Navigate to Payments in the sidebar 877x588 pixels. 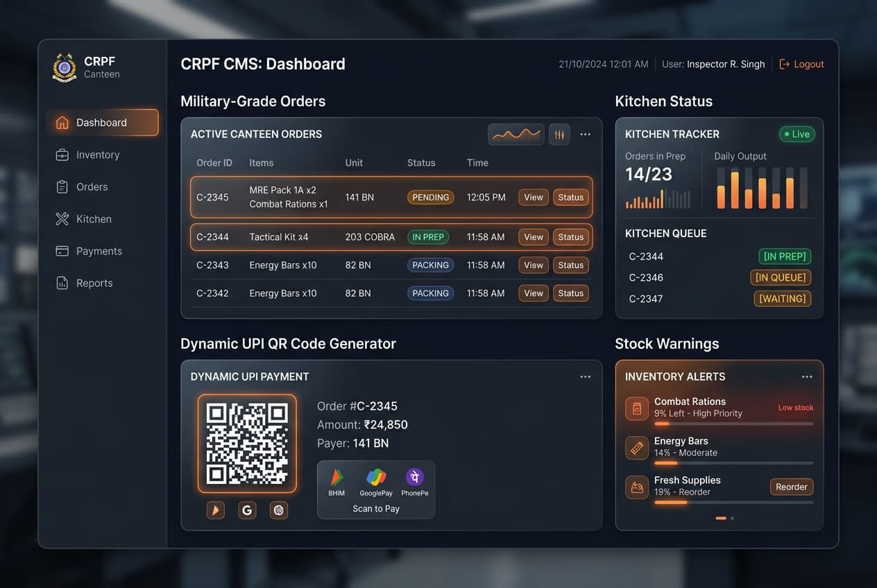point(99,251)
